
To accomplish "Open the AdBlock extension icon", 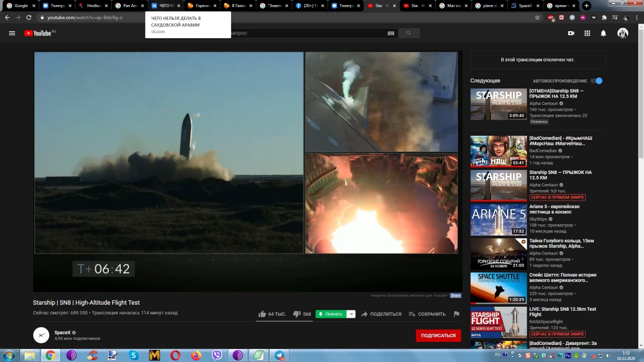I will (x=551, y=17).
